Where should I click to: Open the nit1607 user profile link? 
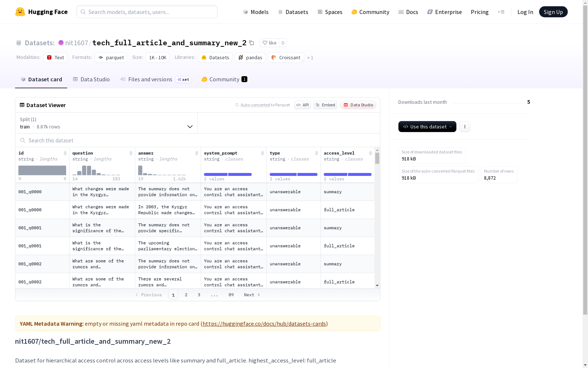[76, 43]
